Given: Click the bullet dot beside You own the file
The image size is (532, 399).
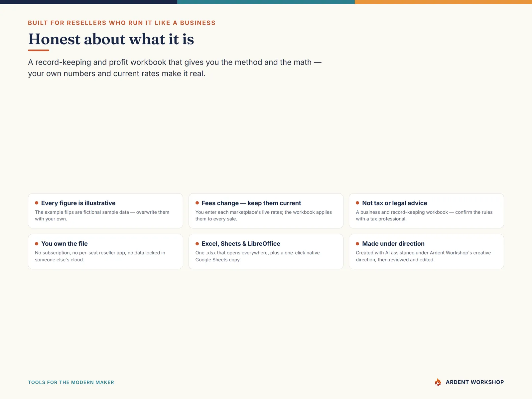Looking at the screenshot, I should pos(37,244).
